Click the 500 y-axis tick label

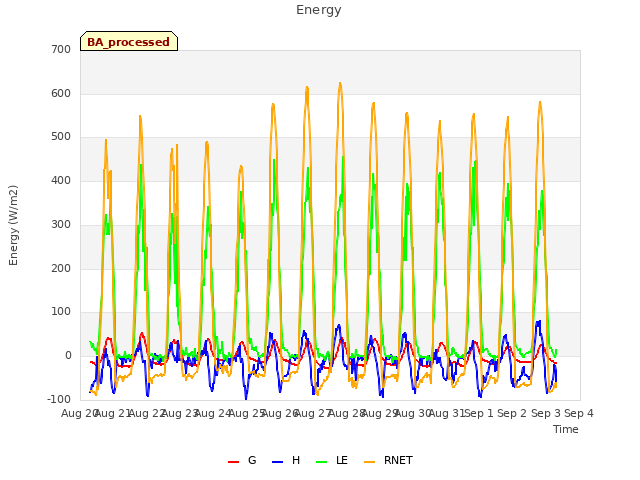tap(61, 137)
